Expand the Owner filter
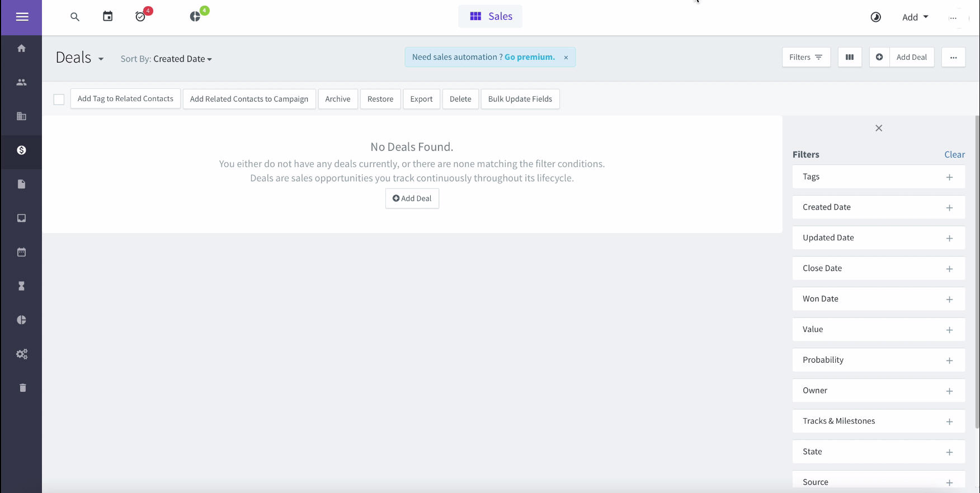Screen dimensions: 980x493 (x=879, y=391)
